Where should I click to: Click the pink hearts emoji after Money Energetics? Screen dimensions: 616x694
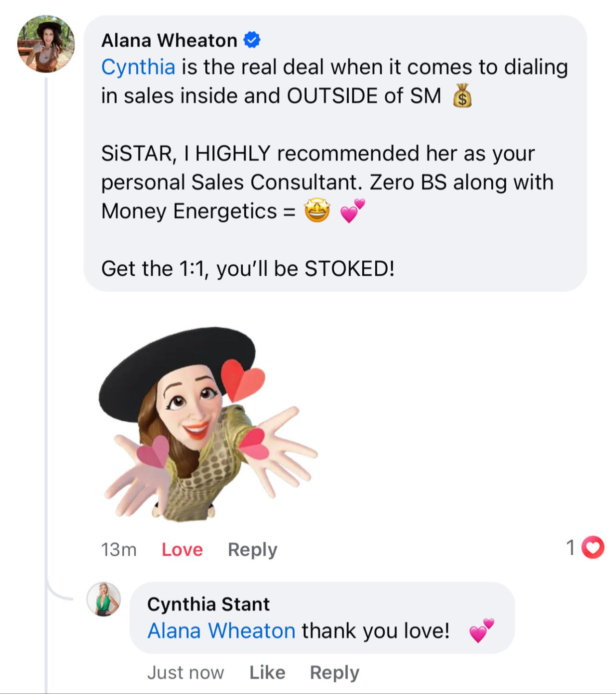click(353, 211)
